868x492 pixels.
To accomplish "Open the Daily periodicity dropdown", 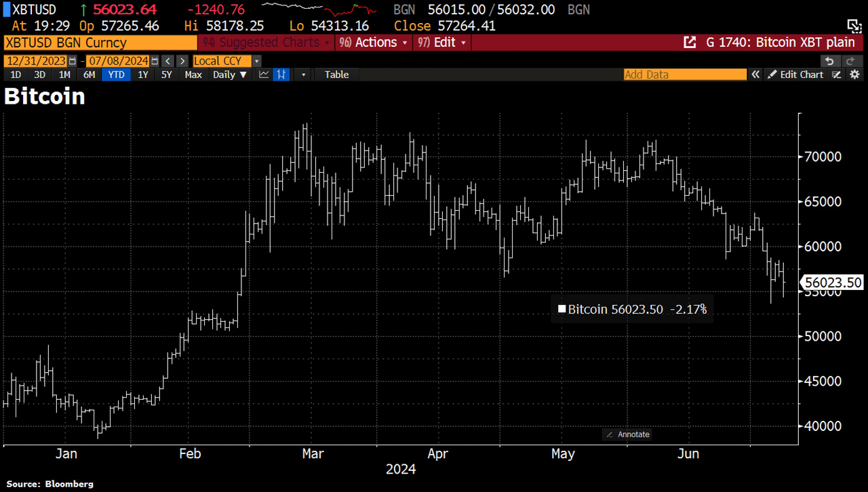I will (229, 75).
